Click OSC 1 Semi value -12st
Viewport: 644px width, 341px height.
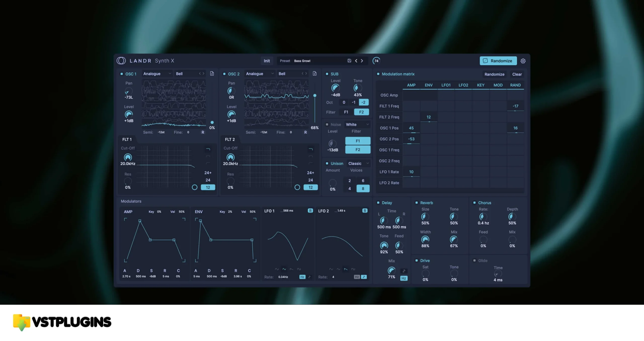click(161, 132)
